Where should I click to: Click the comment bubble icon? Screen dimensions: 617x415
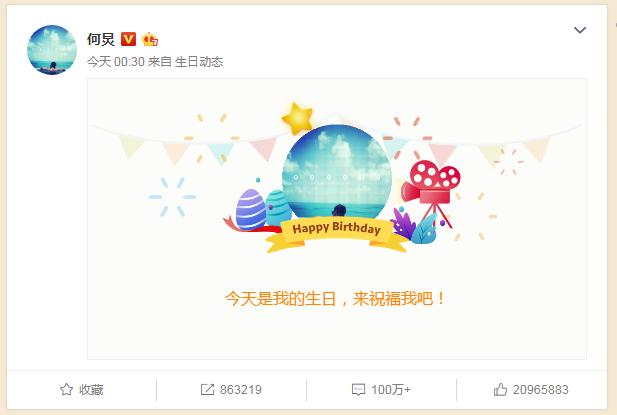(358, 389)
